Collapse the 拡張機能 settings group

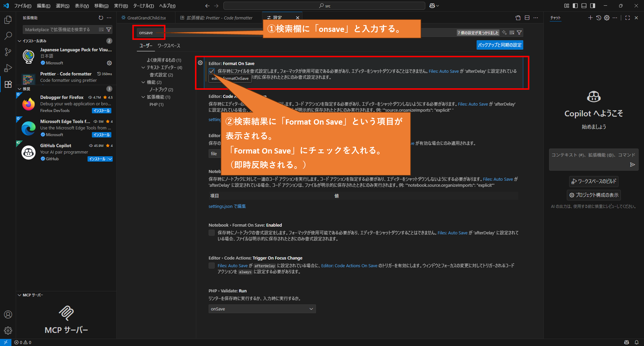pos(143,97)
